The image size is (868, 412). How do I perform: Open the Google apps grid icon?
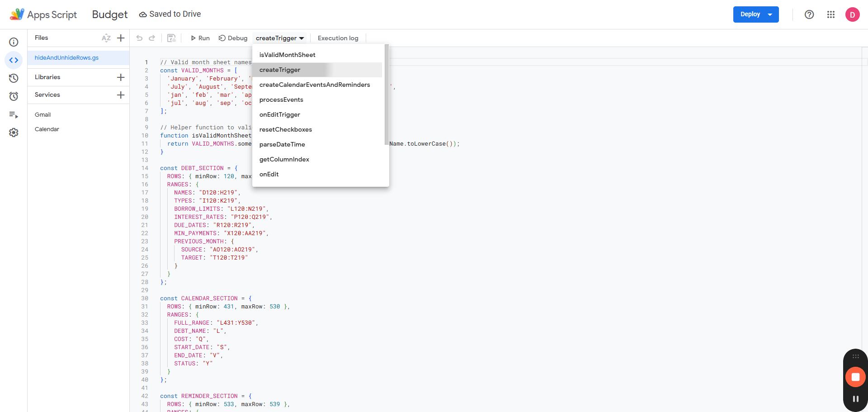pos(831,14)
